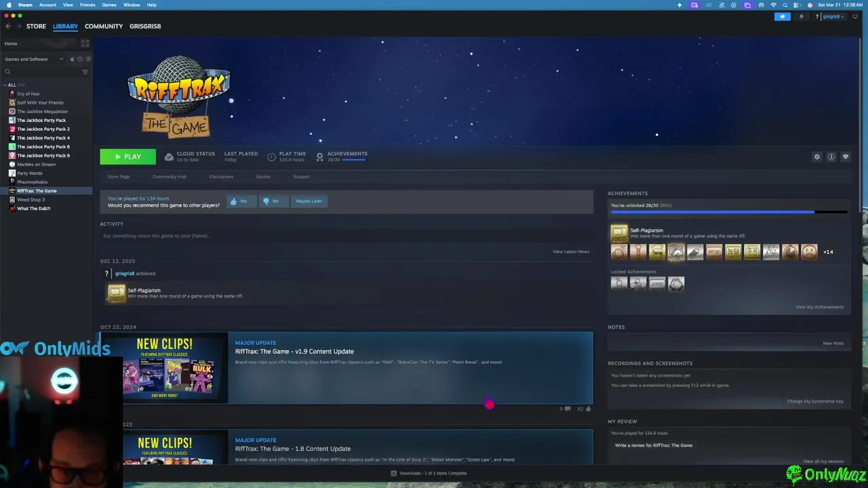Open the Discussions link
The height and width of the screenshot is (488, 868).
tap(221, 177)
